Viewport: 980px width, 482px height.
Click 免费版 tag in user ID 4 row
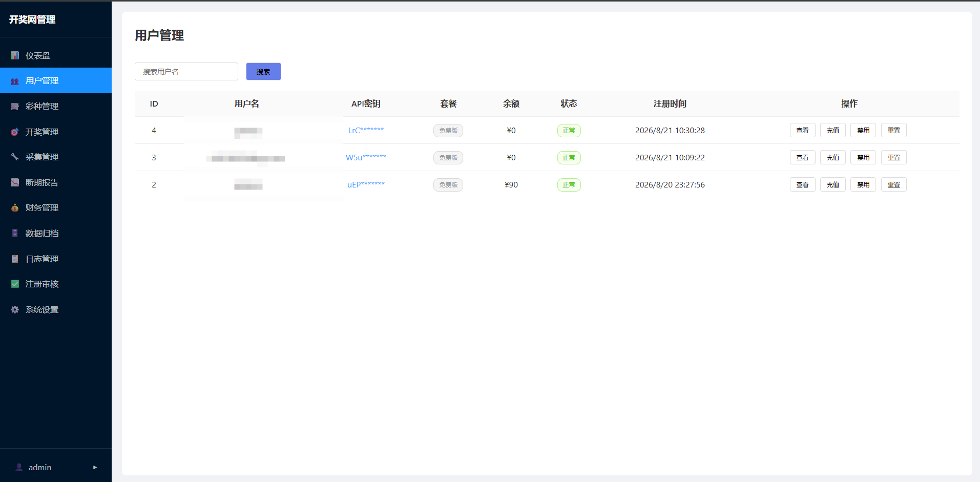448,131
